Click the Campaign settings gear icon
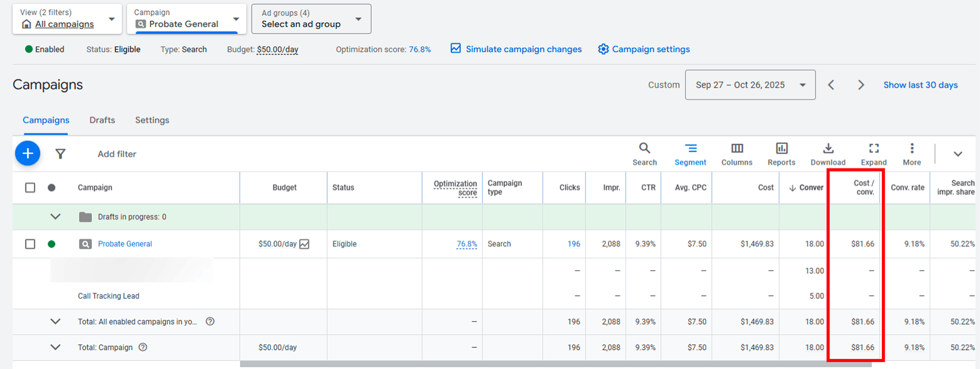 [x=603, y=49]
